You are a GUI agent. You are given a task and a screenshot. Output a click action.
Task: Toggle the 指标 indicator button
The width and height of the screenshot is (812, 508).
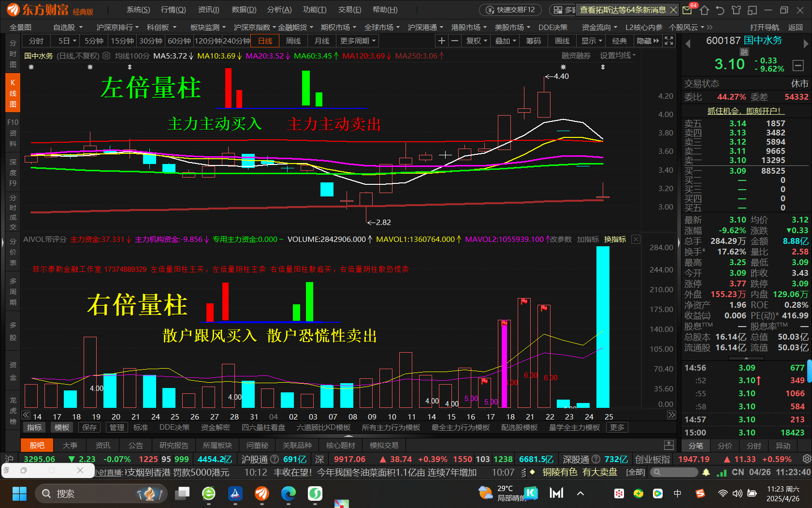[x=34, y=428]
